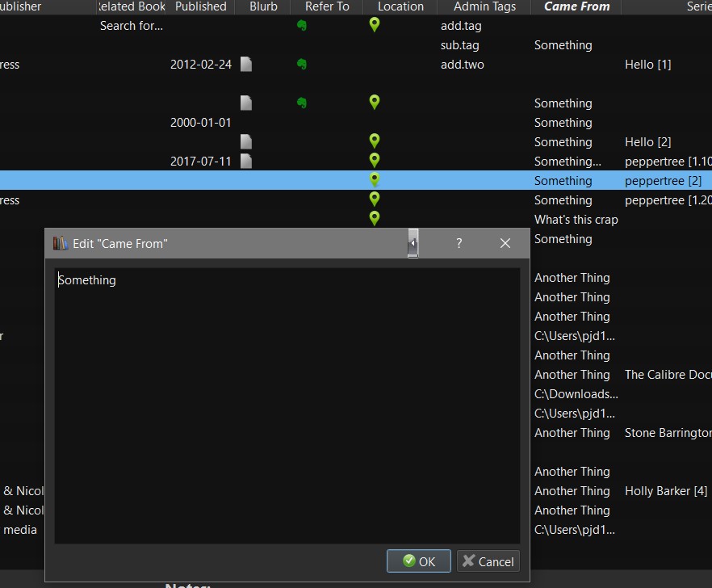
Task: Select the 2000-01-01 published date cell
Action: coord(201,123)
